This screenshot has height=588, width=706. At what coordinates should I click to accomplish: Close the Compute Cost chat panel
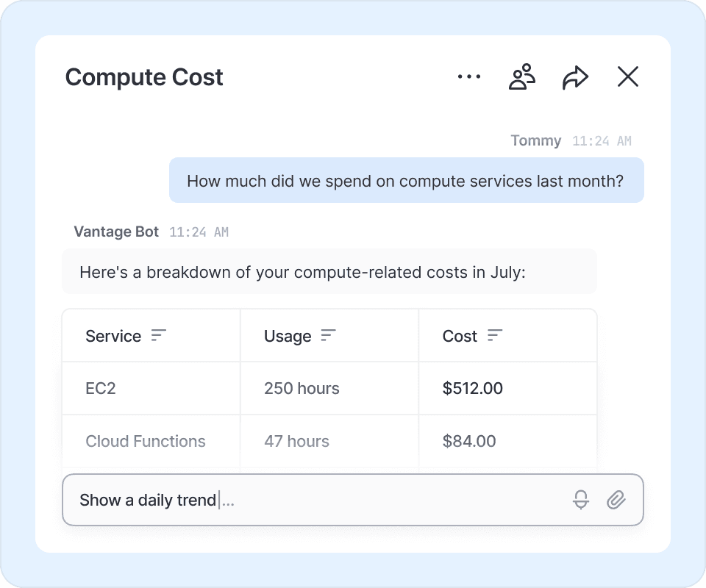pyautogui.click(x=628, y=76)
